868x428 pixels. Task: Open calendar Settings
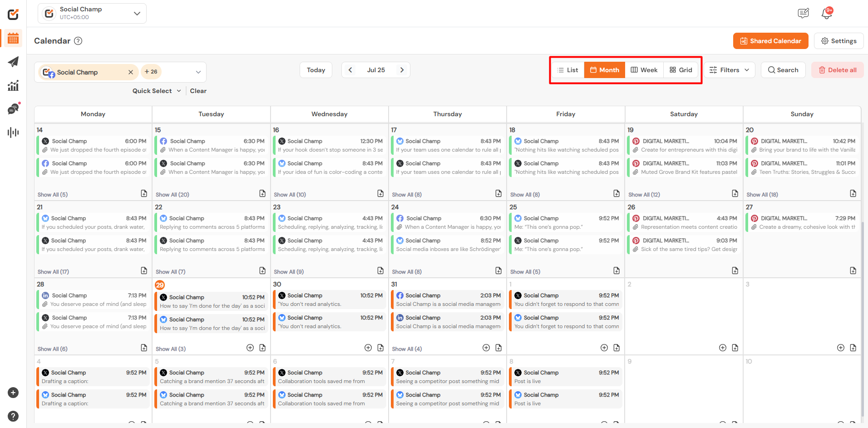839,41
